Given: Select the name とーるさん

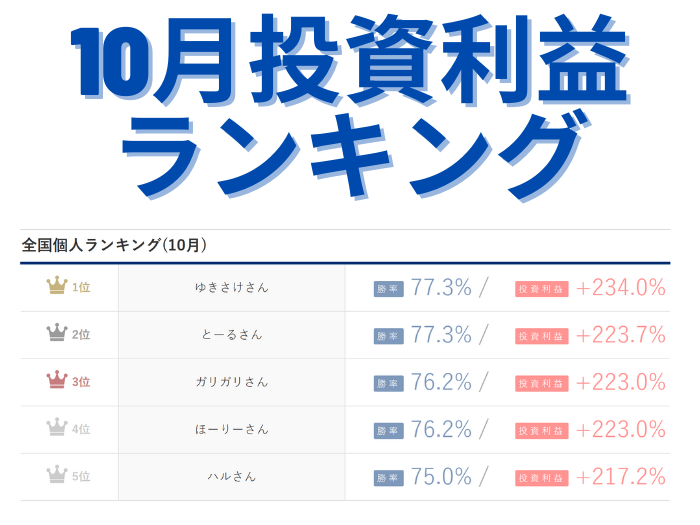Looking at the screenshot, I should tap(231, 335).
